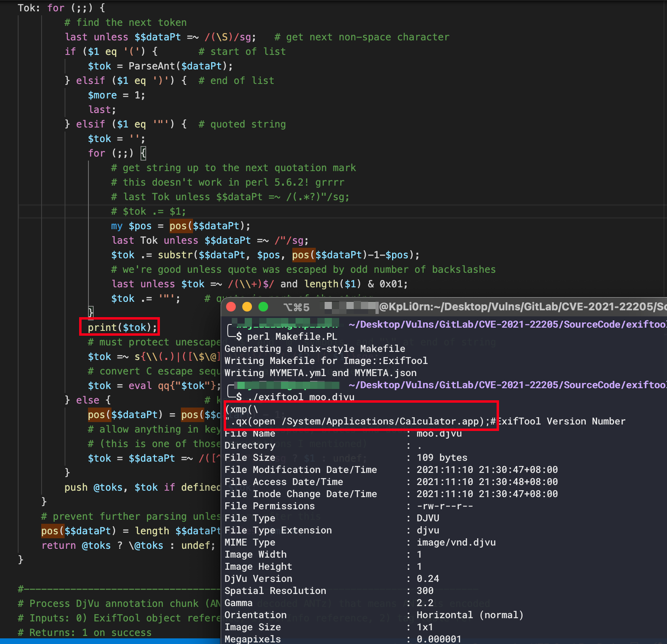Click the push @toks line
This screenshot has width=667, height=644.
coord(142,487)
